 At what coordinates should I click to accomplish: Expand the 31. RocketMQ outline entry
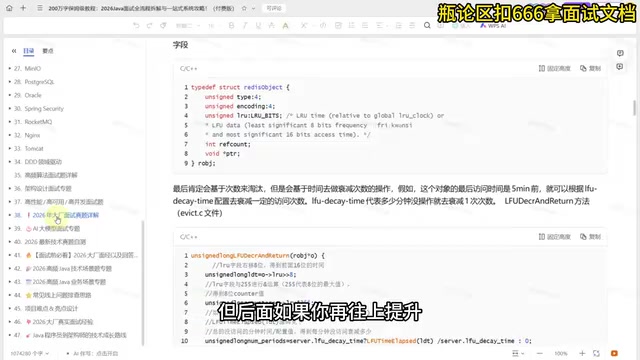(10, 122)
